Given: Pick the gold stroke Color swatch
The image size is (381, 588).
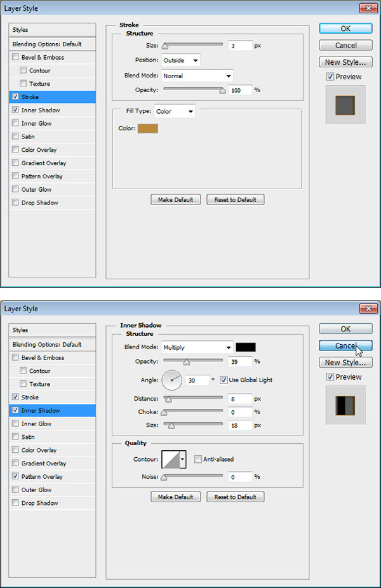Looking at the screenshot, I should coord(148,128).
